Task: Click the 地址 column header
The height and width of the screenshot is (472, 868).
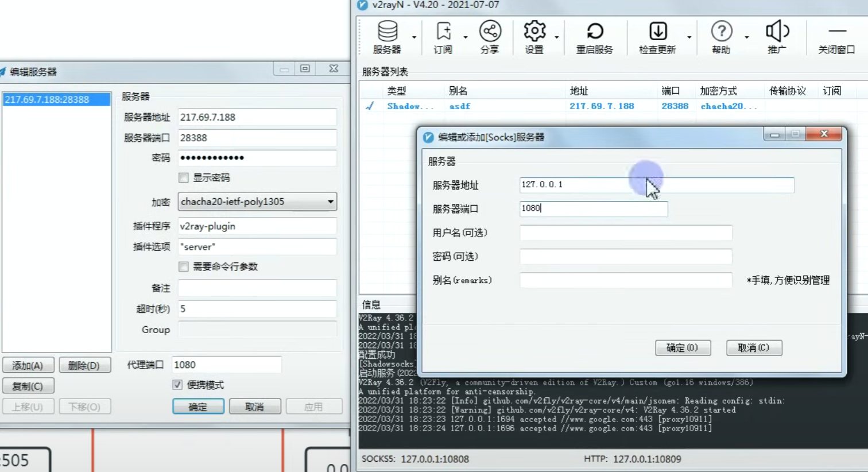Action: click(579, 91)
